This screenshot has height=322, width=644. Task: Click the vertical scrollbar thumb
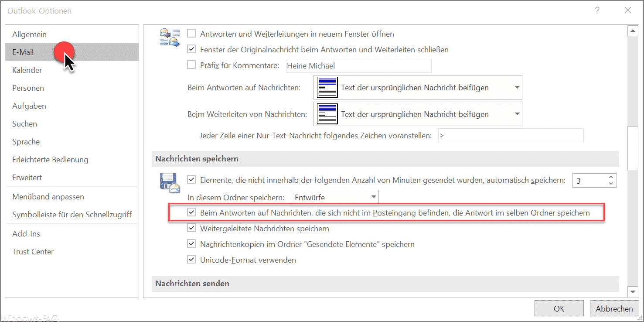coord(632,148)
